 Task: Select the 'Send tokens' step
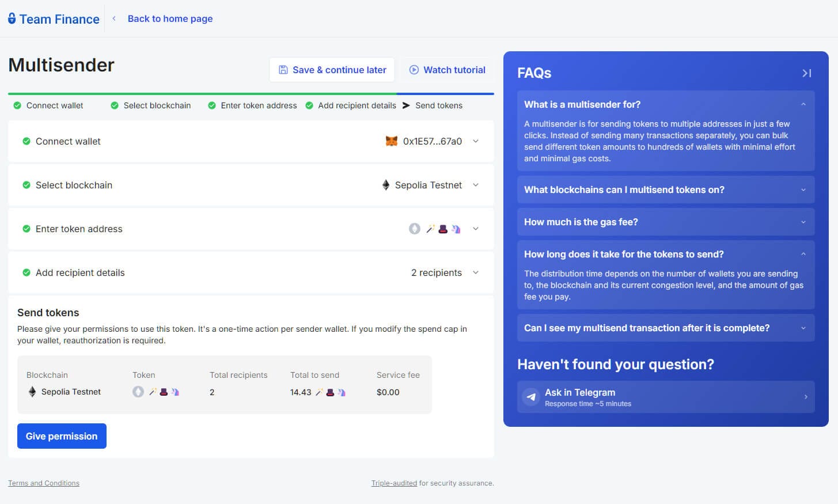coord(439,105)
